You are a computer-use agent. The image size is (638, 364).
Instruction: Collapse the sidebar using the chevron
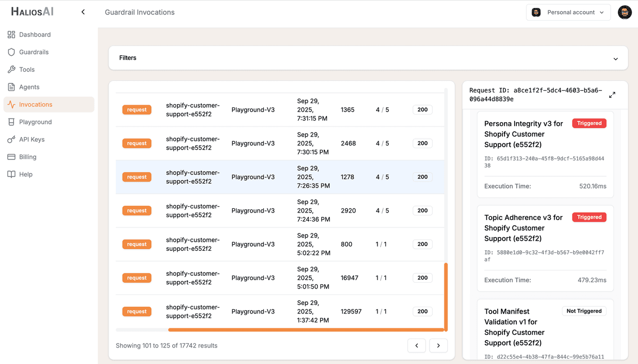[x=82, y=11]
